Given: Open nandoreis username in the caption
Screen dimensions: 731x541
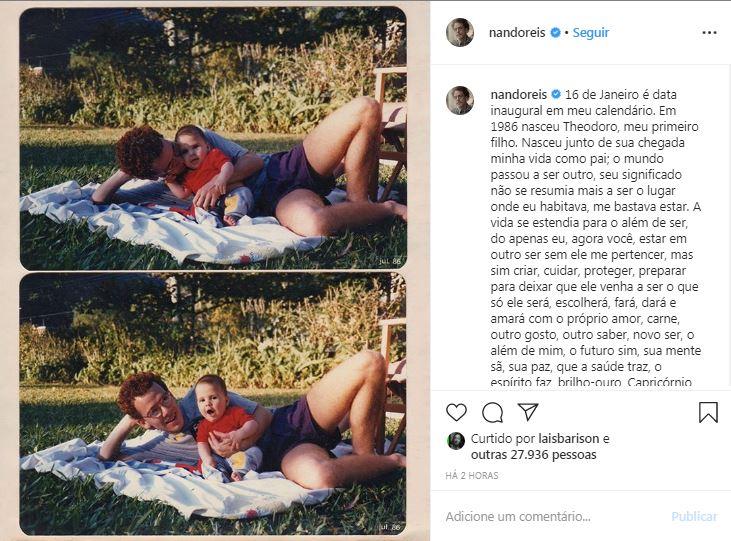Looking at the screenshot, I should [x=518, y=95].
